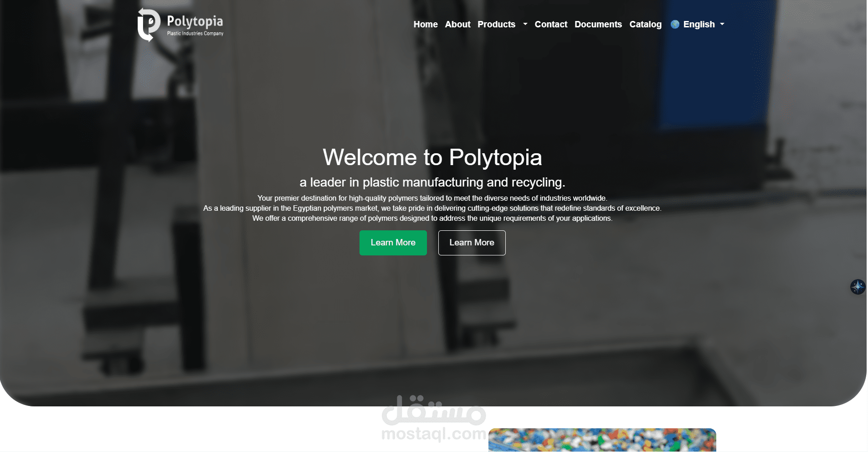The height and width of the screenshot is (452, 868).
Task: Click the Welcome to Polytopia heading
Action: pos(432,158)
